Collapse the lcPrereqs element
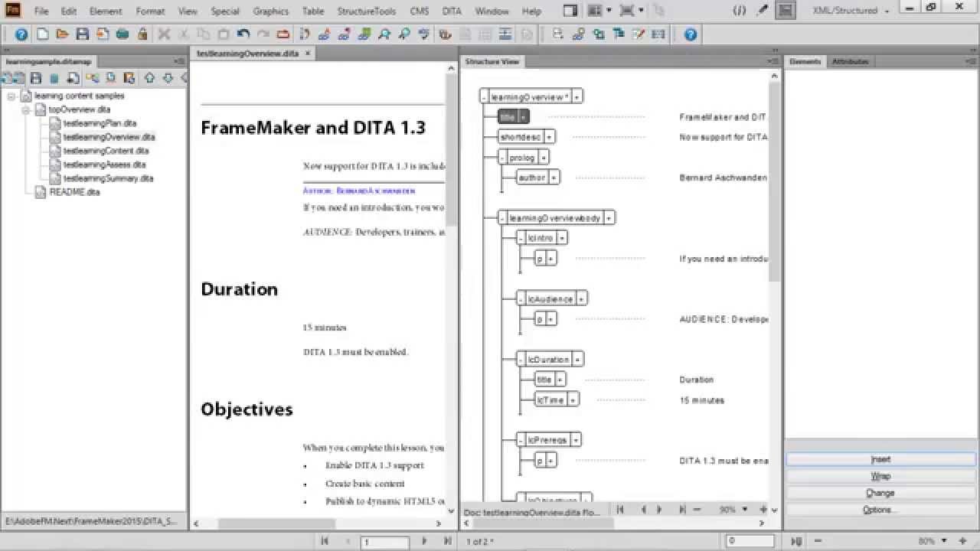This screenshot has width=980, height=551. 521,440
